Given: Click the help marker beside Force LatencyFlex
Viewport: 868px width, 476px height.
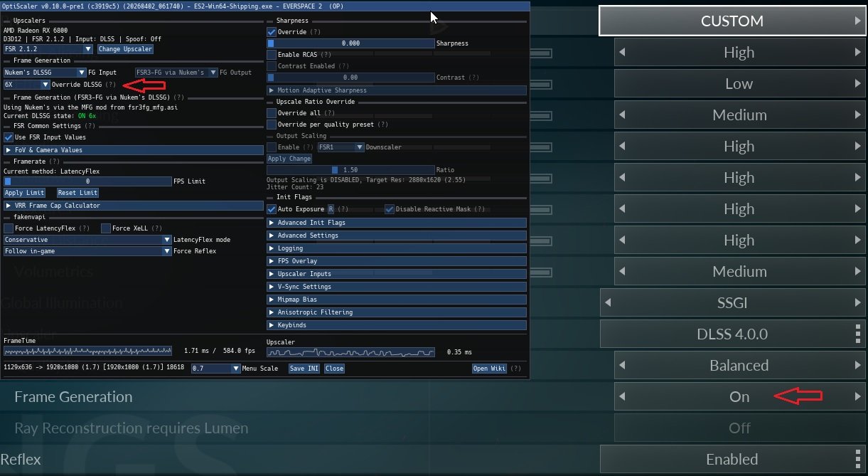Looking at the screenshot, I should click(x=84, y=228).
